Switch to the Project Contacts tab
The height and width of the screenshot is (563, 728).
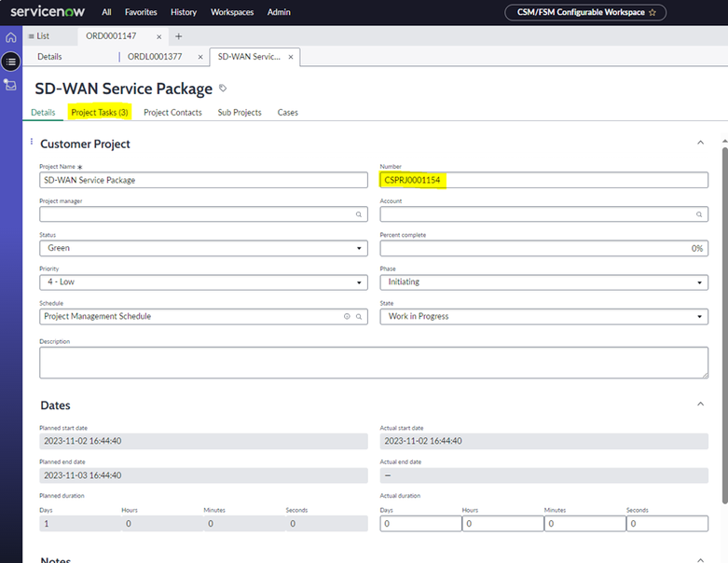172,113
